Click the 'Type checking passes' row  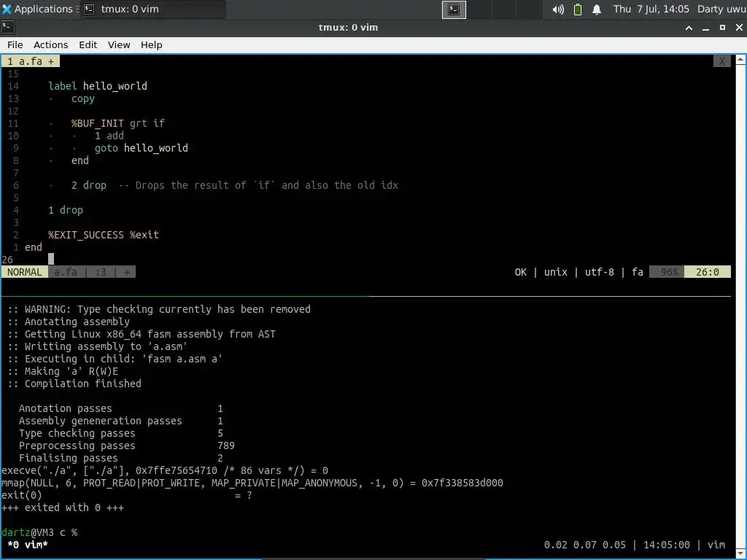pyautogui.click(x=120, y=433)
